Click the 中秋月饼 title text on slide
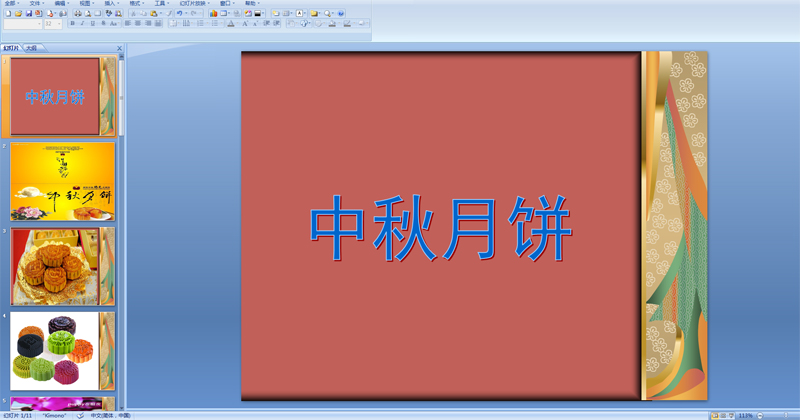The width and height of the screenshot is (800, 420). pyautogui.click(x=440, y=228)
